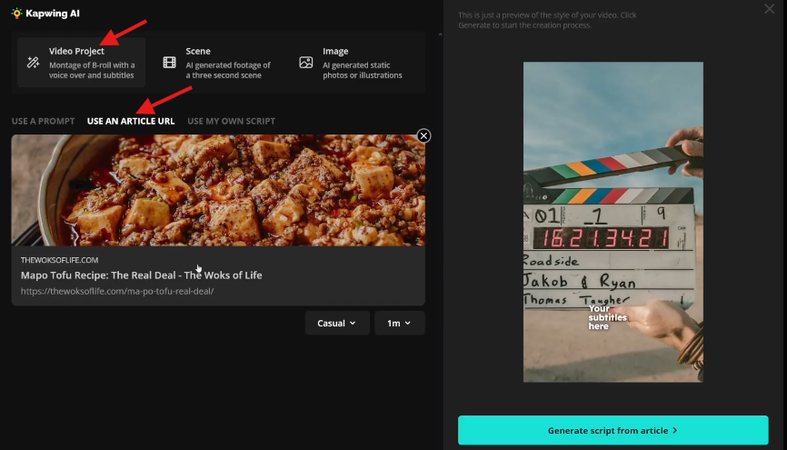Viewport: 787px width, 450px height.
Task: Click the THEWOKSOFLIFE.COM source label
Action: [59, 260]
